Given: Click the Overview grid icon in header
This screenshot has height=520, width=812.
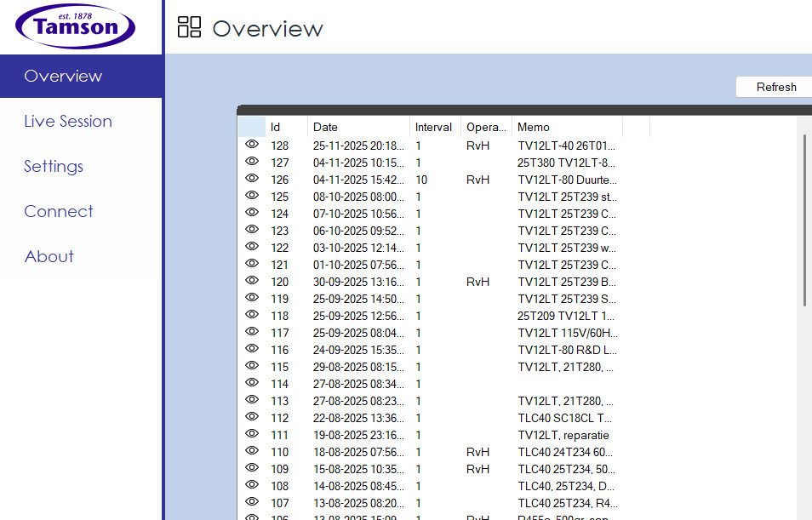Looking at the screenshot, I should (x=189, y=27).
